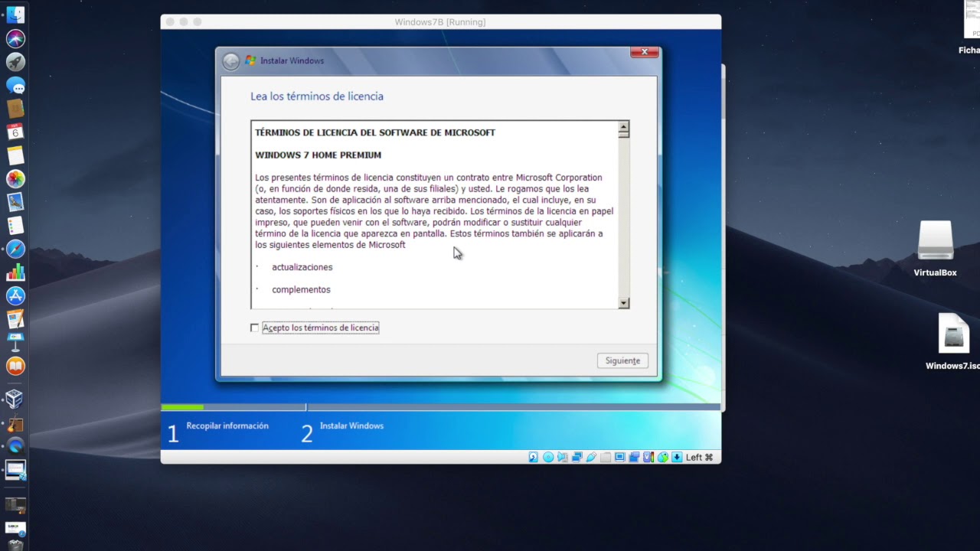This screenshot has width=980, height=551.
Task: Click license text scroll up arrow
Action: 624,128
